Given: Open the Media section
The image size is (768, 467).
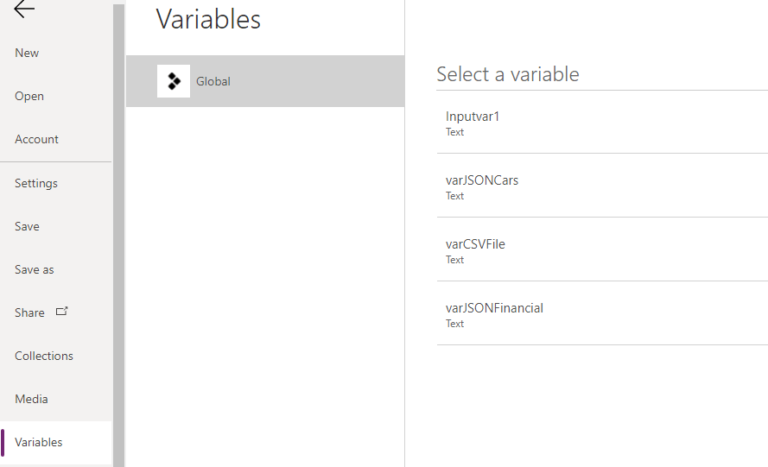Looking at the screenshot, I should (31, 399).
